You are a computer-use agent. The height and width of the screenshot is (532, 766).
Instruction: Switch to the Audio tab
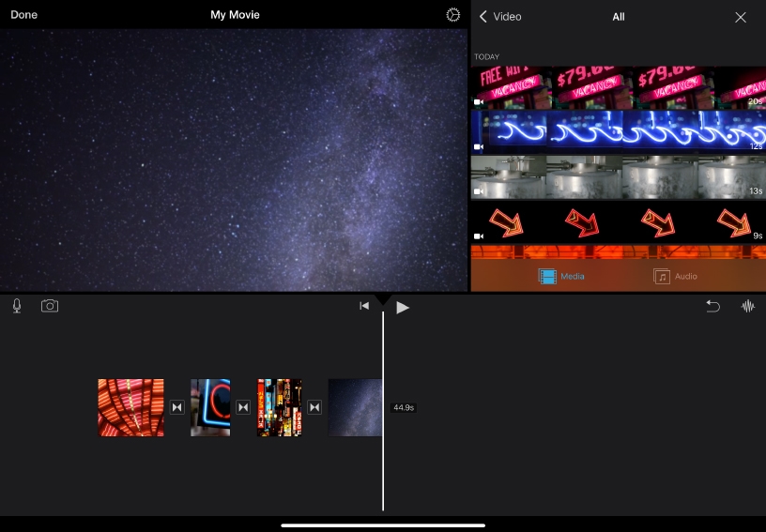(x=676, y=276)
